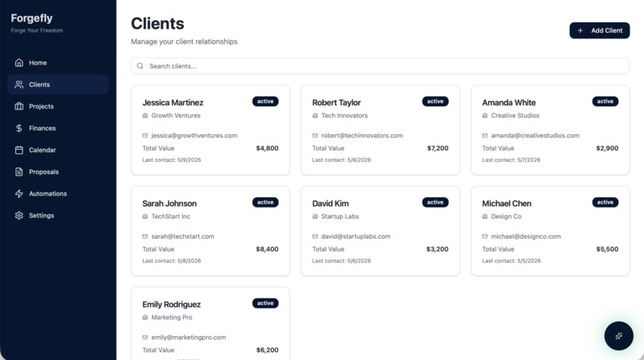
Task: Go to Home in the sidebar
Action: click(58, 62)
